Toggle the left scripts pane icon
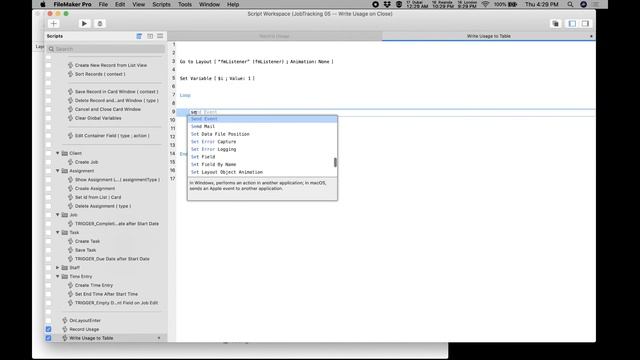The height and width of the screenshot is (360, 640). tap(572, 24)
